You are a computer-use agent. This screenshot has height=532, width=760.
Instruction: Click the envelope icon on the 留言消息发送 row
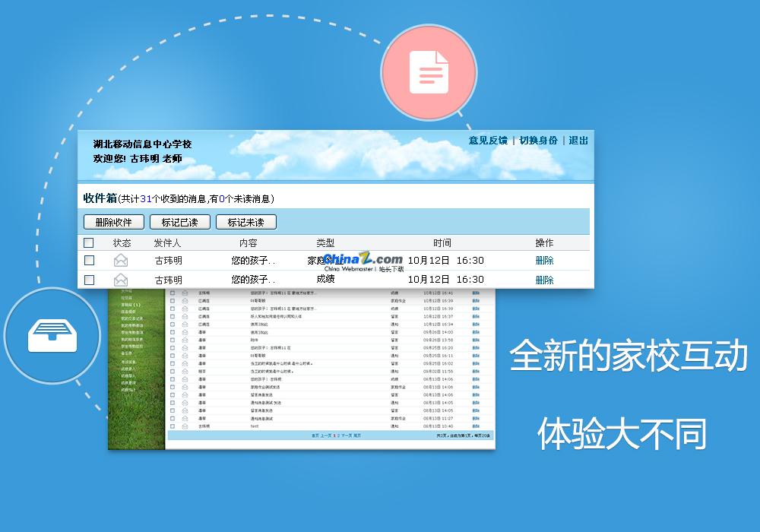pos(184,394)
